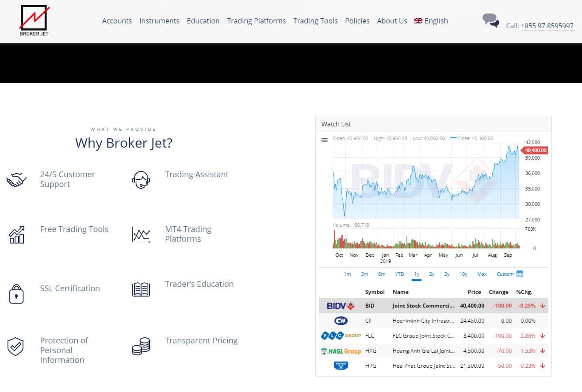Select the FLC symbol text
Viewport: 582px width, 392px height.
click(x=370, y=336)
